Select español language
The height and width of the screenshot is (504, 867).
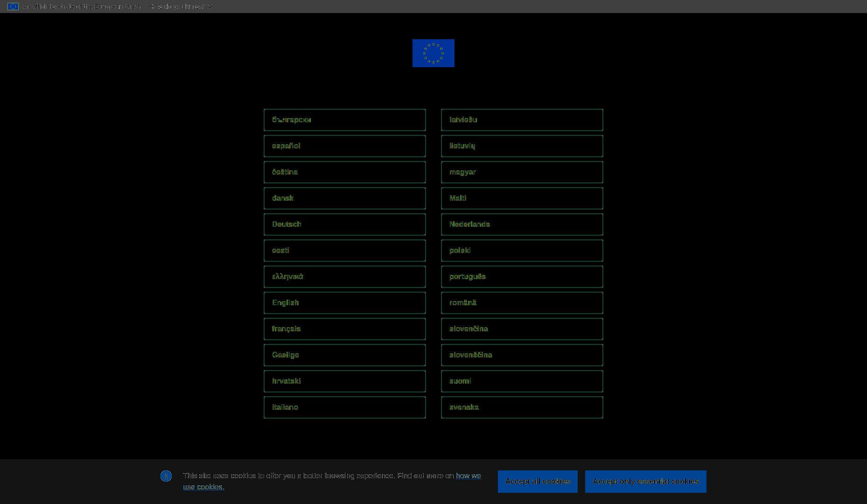tap(345, 146)
